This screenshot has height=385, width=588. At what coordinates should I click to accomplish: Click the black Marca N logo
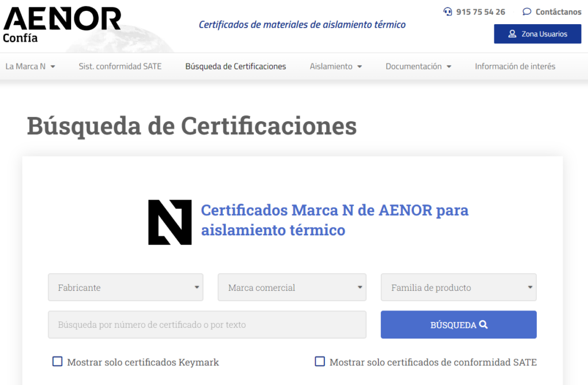170,222
